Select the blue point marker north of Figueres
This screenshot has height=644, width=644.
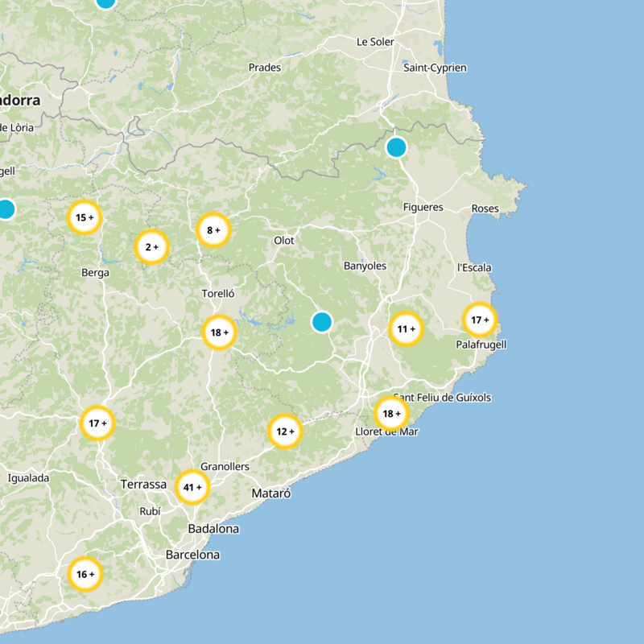pyautogui.click(x=396, y=147)
